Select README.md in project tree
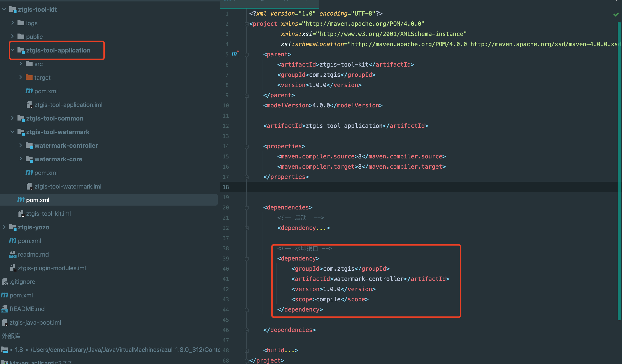 click(27, 309)
